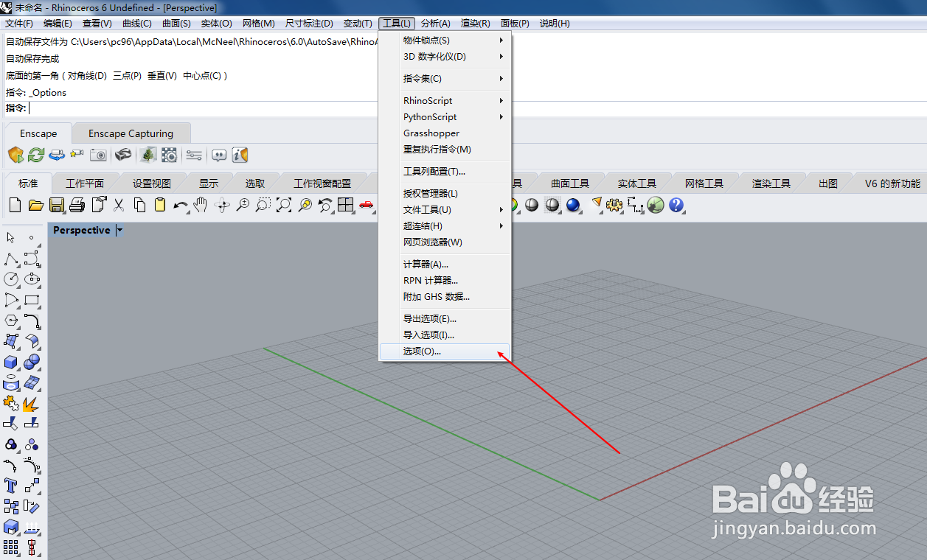This screenshot has width=927, height=560.
Task: Click the Undo arrow icon
Action: tap(181, 205)
